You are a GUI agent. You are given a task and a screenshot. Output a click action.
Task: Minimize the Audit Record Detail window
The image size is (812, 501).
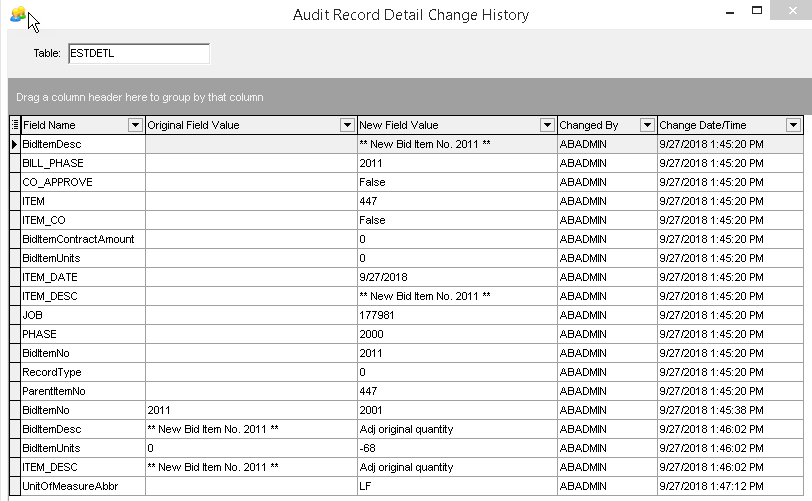tap(730, 11)
